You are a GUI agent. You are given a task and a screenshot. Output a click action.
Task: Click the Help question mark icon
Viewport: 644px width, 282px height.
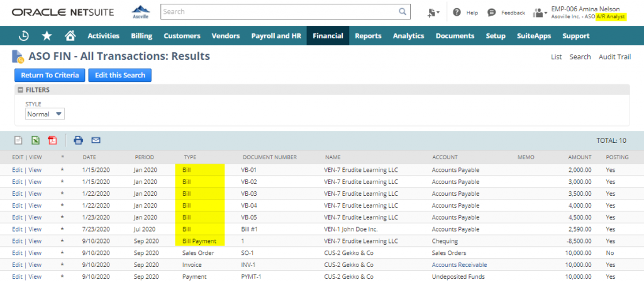457,13
